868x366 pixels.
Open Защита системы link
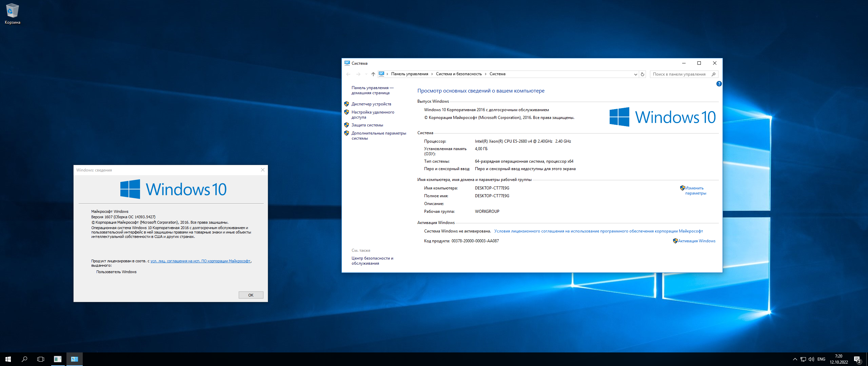pyautogui.click(x=367, y=125)
